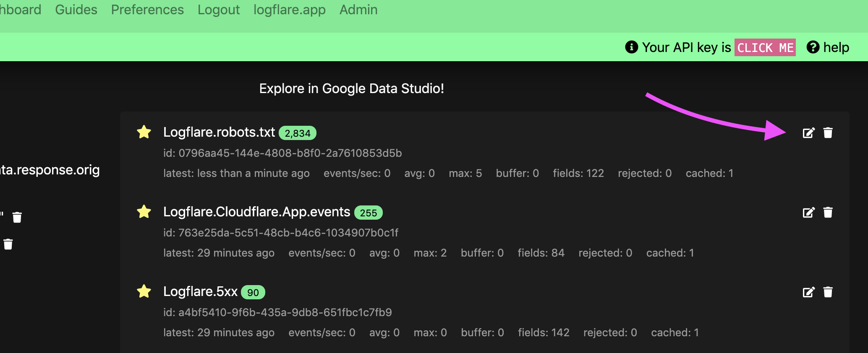868x353 pixels.
Task: Open the Guides menu item
Action: tap(76, 10)
